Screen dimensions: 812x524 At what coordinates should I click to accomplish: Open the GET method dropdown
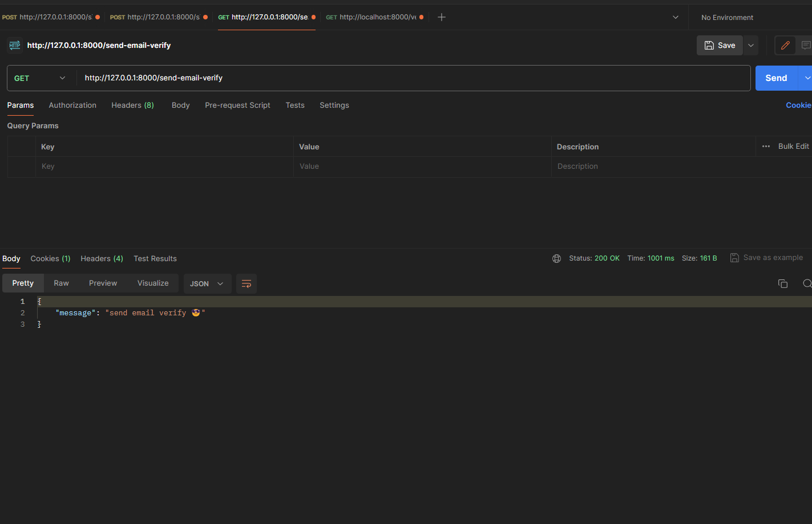coord(40,78)
